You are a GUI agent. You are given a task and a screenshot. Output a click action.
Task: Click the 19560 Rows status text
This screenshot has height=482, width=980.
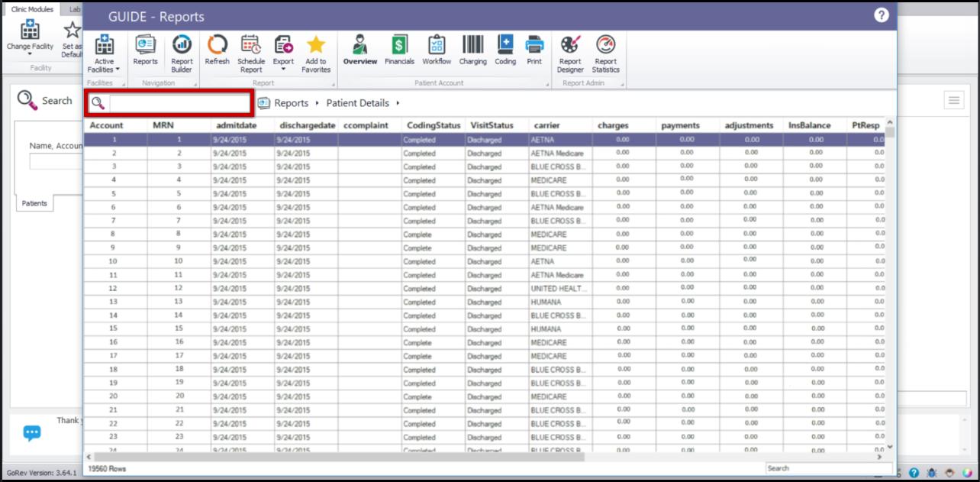tap(108, 468)
